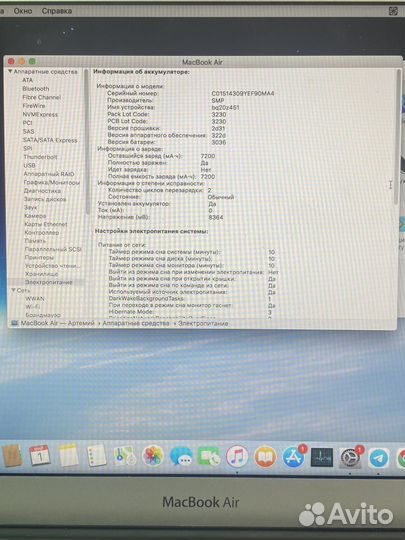Select PCI in the hardware list
This screenshot has width=405, height=540.
click(28, 123)
